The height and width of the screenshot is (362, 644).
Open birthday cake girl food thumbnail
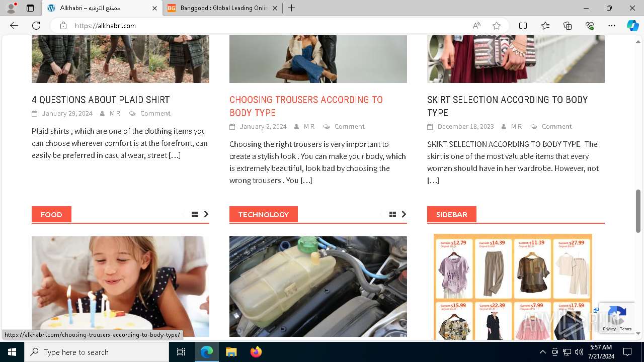tap(120, 287)
